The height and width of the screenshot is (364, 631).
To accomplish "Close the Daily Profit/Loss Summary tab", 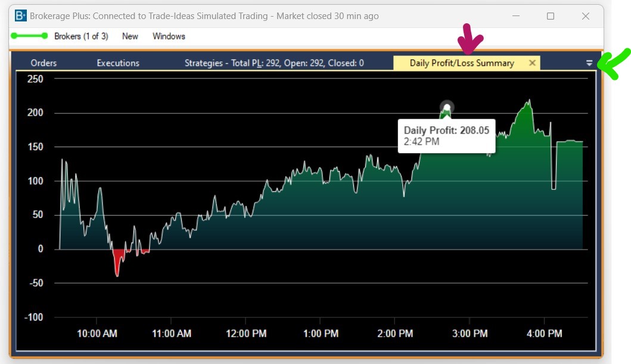I will click(532, 63).
